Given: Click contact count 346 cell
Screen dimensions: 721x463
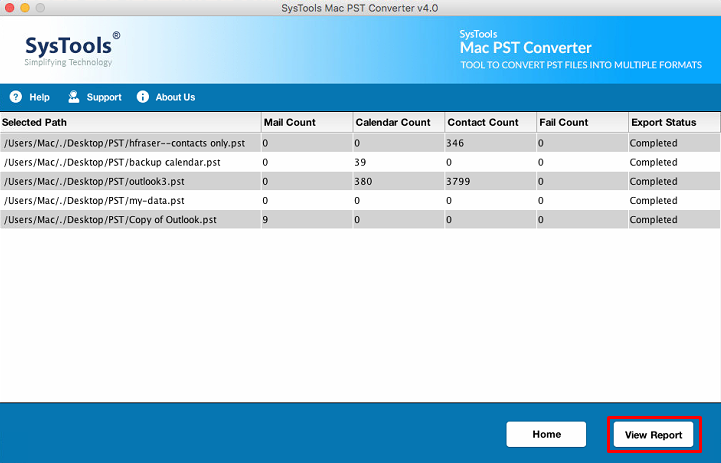Looking at the screenshot, I should pyautogui.click(x=491, y=143).
